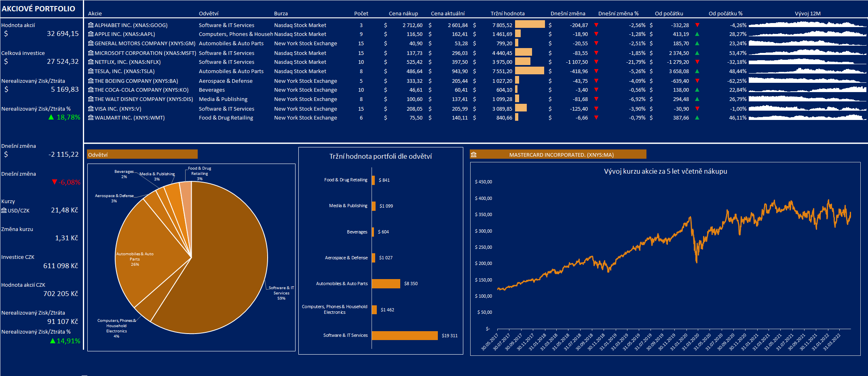This screenshot has height=376, width=868.
Task: Click green up arrow after Microsoft's 2 374,50
Action: 697,53
